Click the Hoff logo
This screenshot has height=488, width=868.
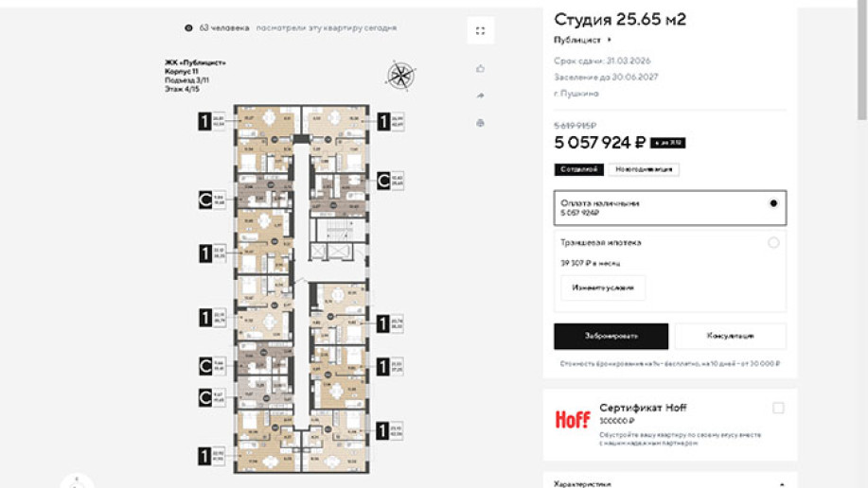click(x=572, y=419)
